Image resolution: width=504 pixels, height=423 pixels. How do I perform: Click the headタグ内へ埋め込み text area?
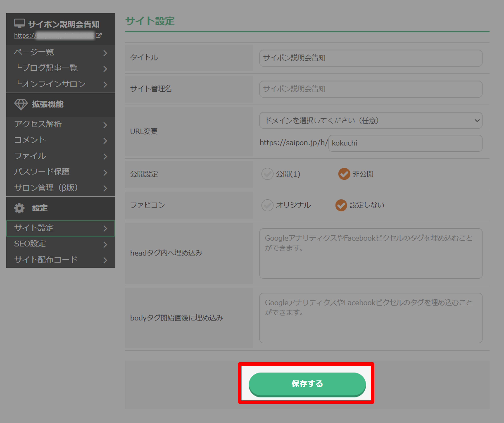pyautogui.click(x=370, y=253)
